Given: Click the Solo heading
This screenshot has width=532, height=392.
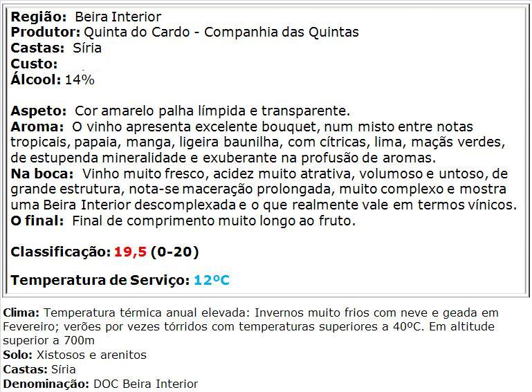Looking at the screenshot, I should point(18,355).
